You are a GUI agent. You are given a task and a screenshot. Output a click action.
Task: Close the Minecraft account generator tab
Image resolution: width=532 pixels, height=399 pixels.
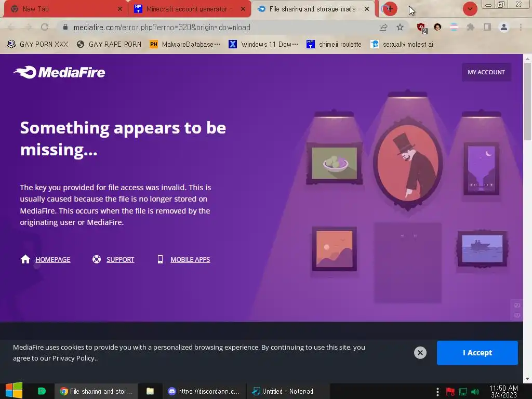[x=243, y=9]
